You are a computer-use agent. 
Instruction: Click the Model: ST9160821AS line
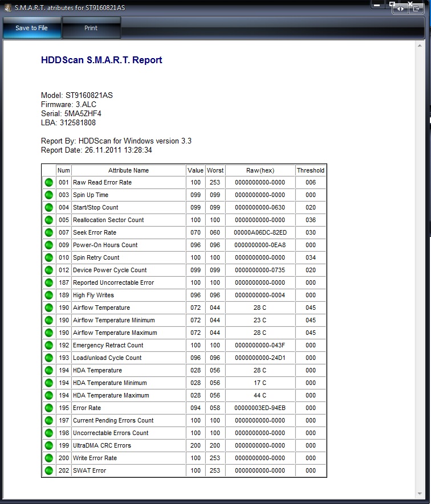tap(76, 96)
